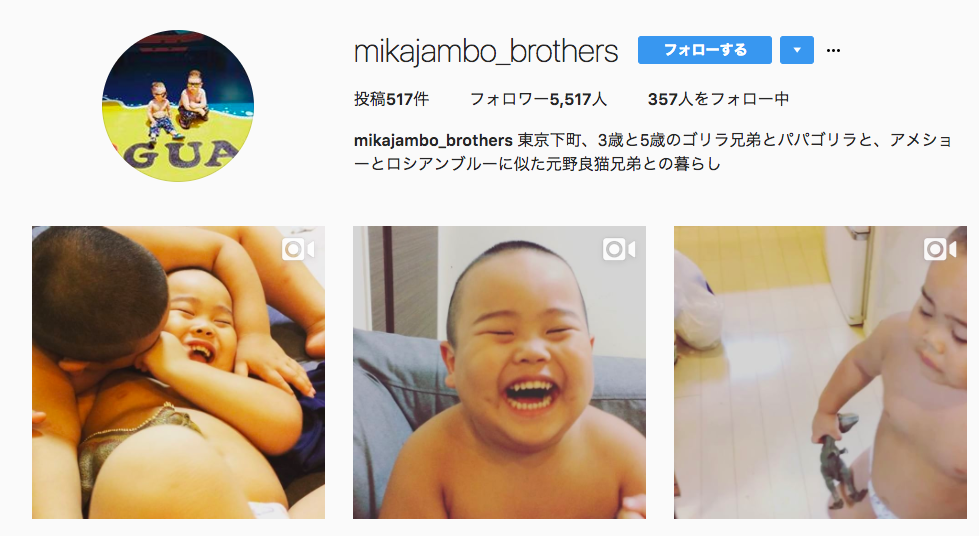This screenshot has height=536, width=979.
Task: Click video camera icon on middle post
Action: (619, 249)
